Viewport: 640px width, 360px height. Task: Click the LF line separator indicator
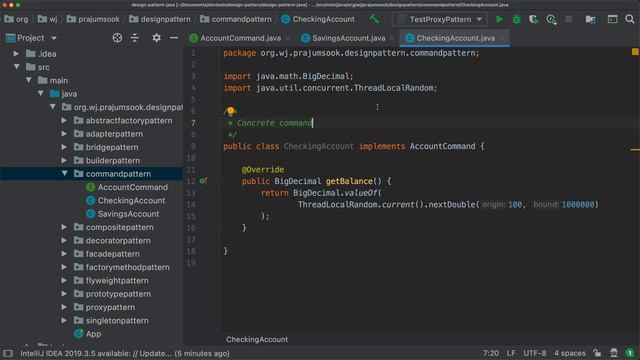511,353
